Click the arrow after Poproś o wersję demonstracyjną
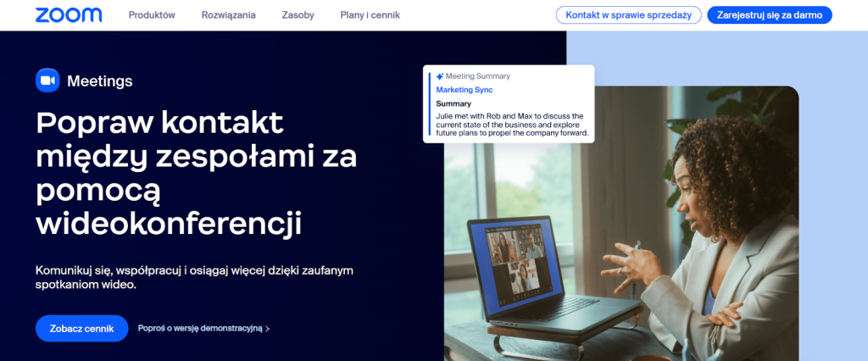 coord(267,329)
